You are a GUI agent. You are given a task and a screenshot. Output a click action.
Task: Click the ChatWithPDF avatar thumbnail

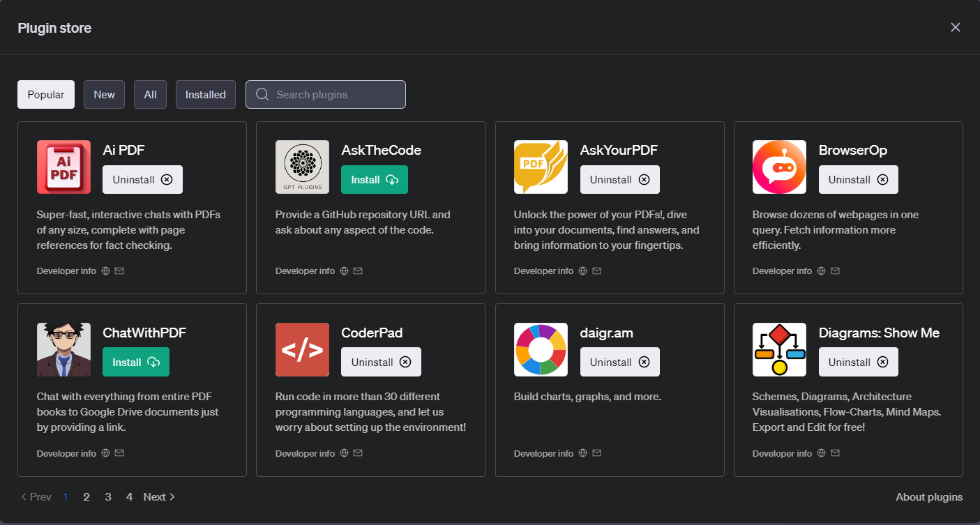click(63, 349)
